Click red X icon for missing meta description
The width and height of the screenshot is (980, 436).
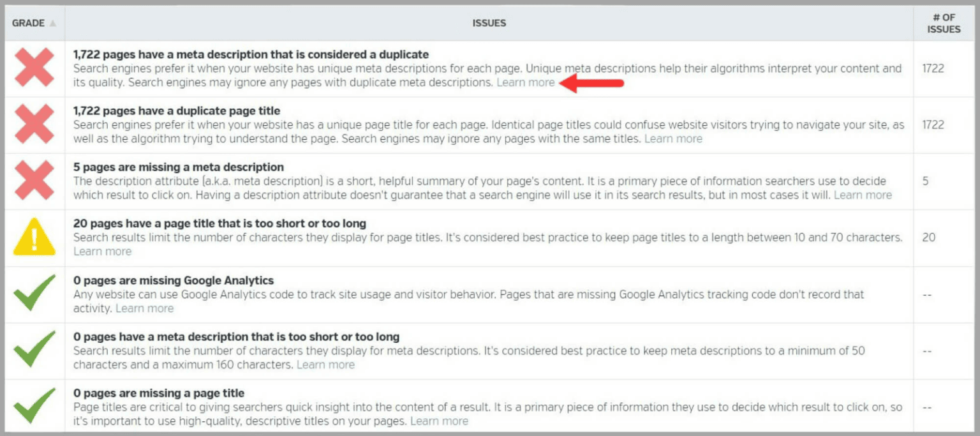[x=34, y=181]
